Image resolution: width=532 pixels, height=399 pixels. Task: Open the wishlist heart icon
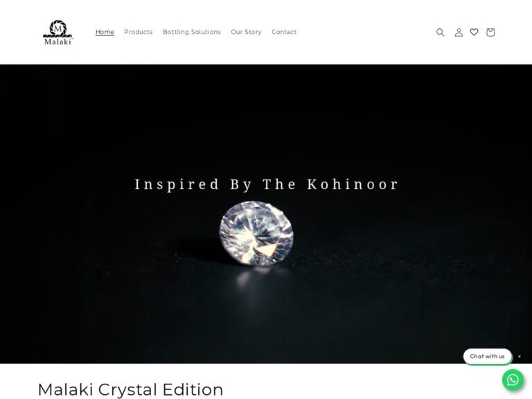click(474, 32)
